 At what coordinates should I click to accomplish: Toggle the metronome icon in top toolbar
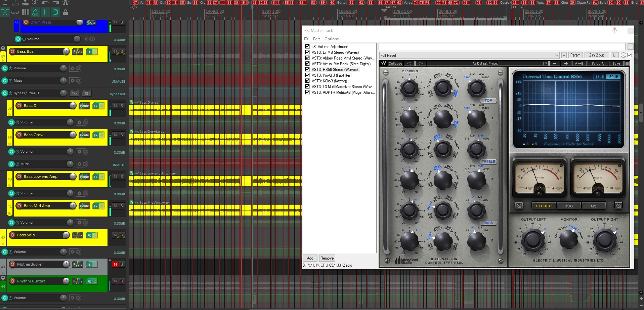pos(66,3)
